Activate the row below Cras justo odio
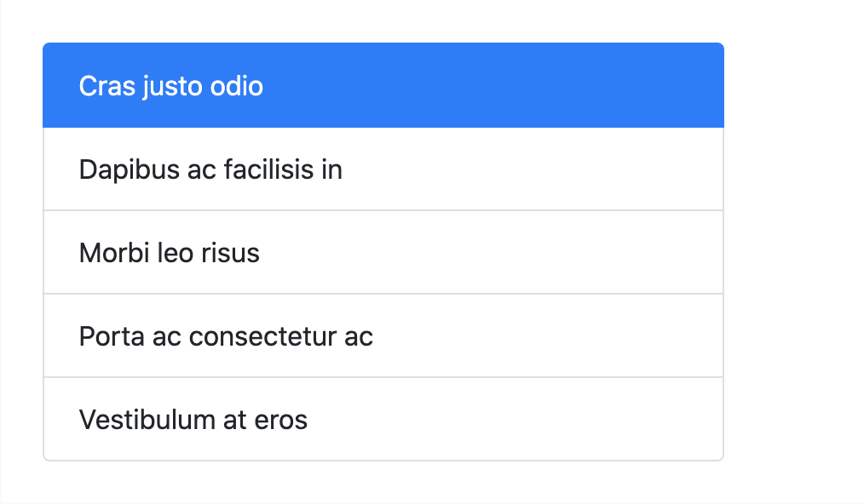 click(x=383, y=169)
